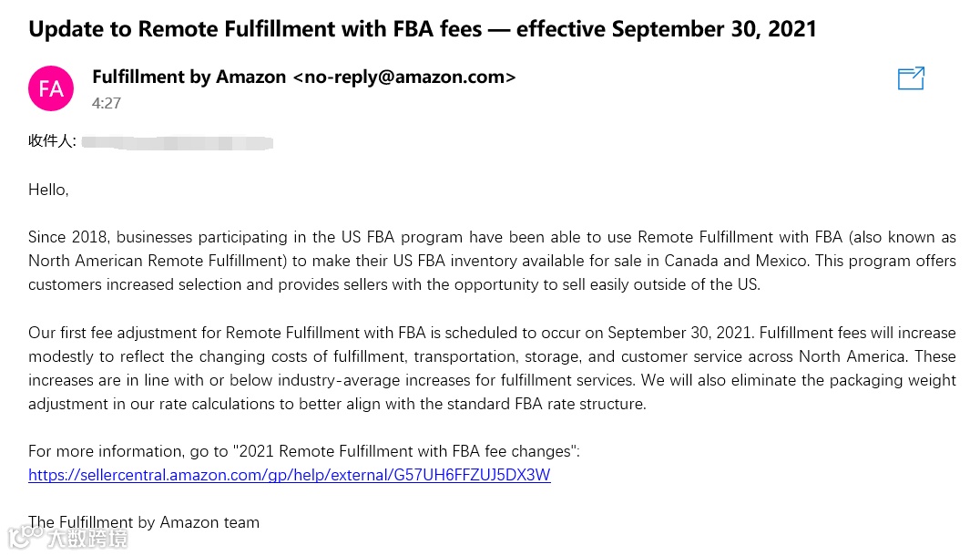The width and height of the screenshot is (980, 556).
Task: Open the email in a new window
Action: tap(911, 78)
